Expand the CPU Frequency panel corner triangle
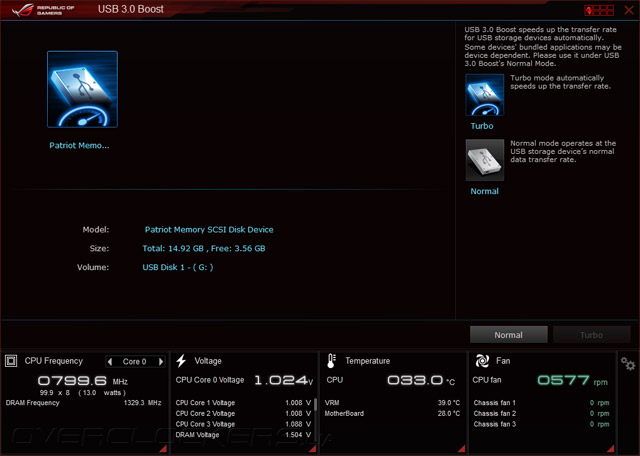 (x=163, y=449)
